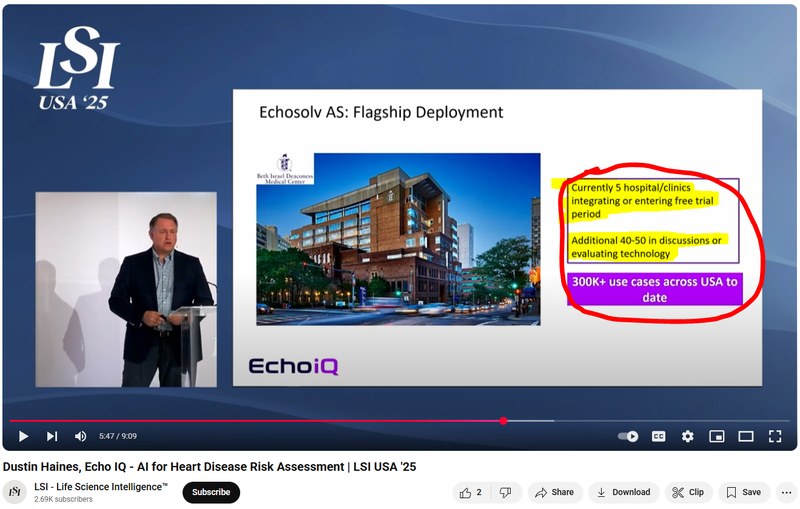Enter full screen mode

tap(775, 436)
